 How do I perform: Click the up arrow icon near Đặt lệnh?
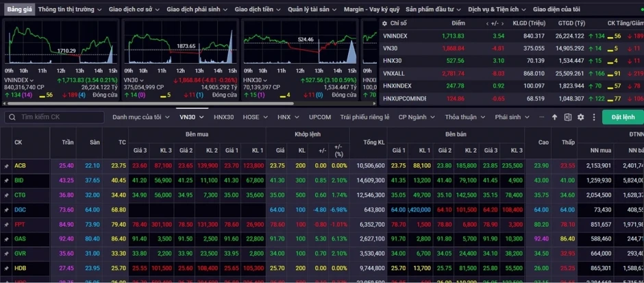pos(554,117)
